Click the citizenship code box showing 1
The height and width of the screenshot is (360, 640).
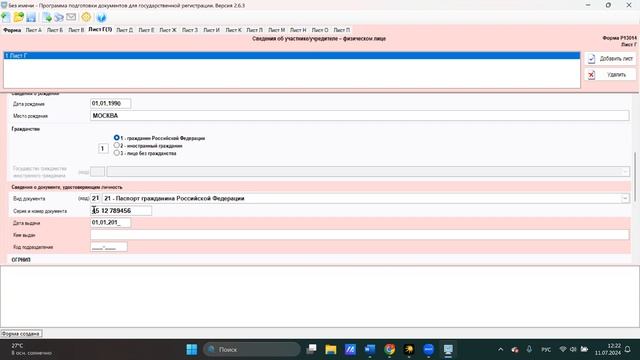103,149
